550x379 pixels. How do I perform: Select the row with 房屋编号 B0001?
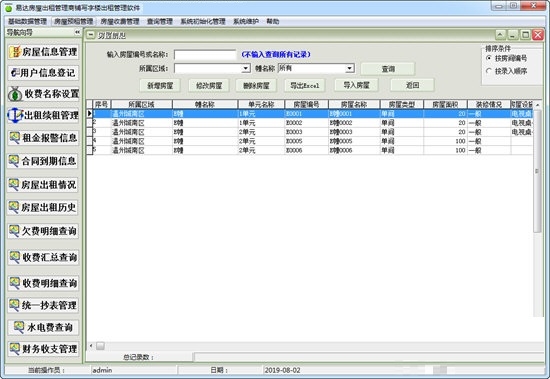point(310,114)
